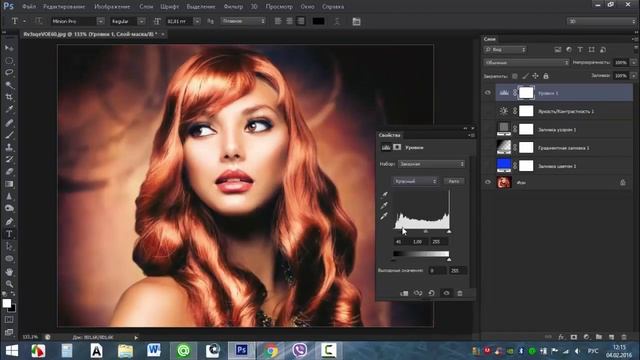Open the Изображение menu
The width and height of the screenshot is (640, 360).
point(112,7)
